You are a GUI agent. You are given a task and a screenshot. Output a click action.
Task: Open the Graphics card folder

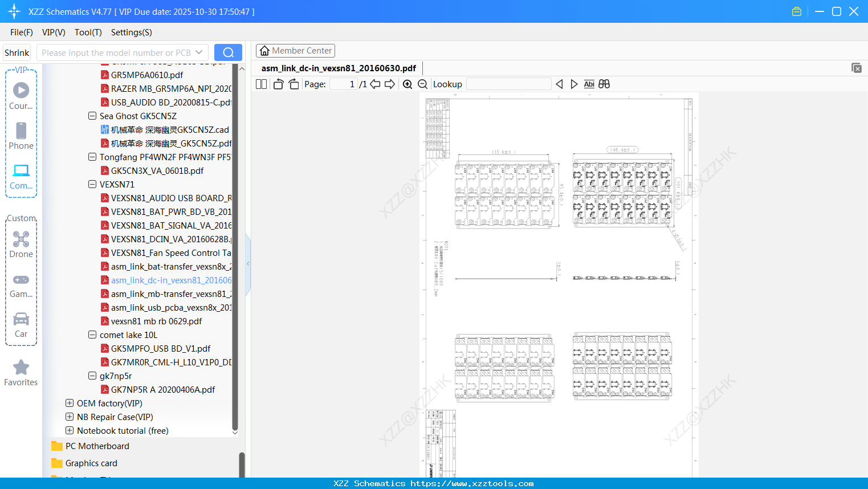point(84,463)
